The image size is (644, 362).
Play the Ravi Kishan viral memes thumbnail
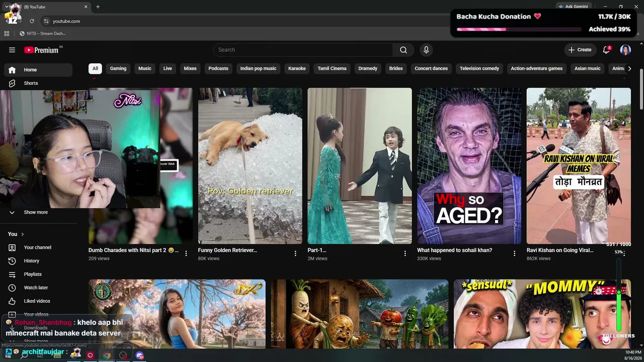579,166
